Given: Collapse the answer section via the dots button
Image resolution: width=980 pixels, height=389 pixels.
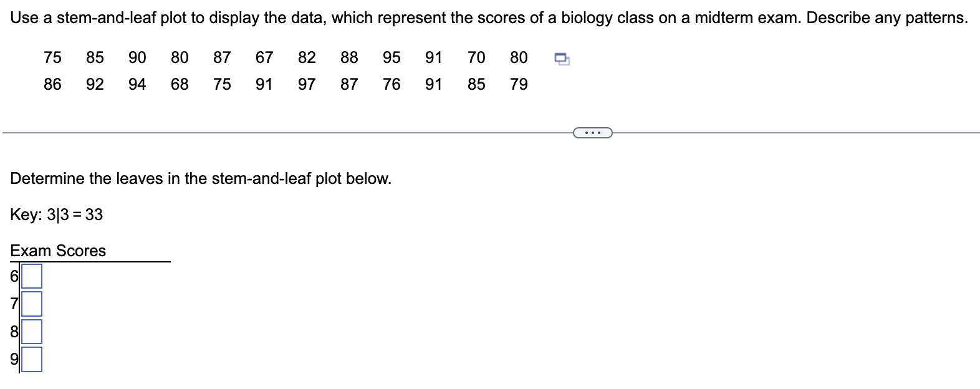Looking at the screenshot, I should pyautogui.click(x=593, y=132).
